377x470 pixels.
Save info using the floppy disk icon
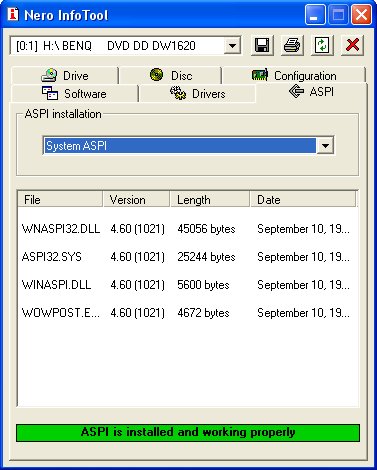tap(262, 45)
